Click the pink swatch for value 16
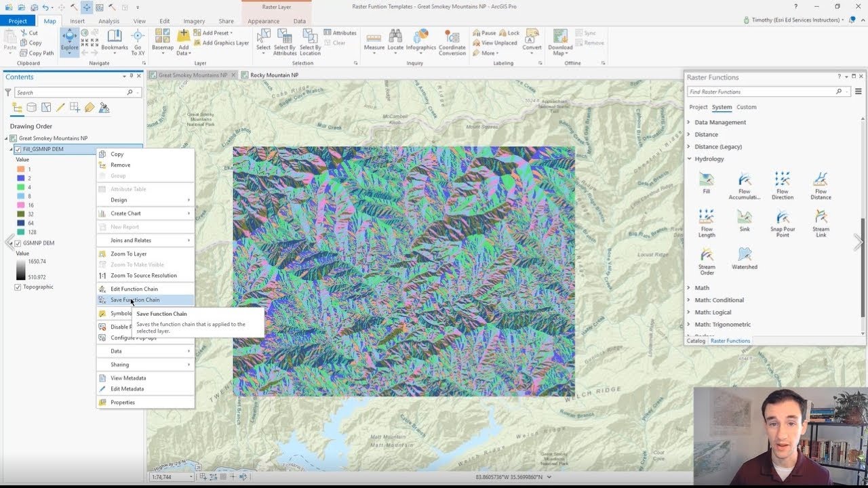This screenshot has height=488, width=868. 20,205
